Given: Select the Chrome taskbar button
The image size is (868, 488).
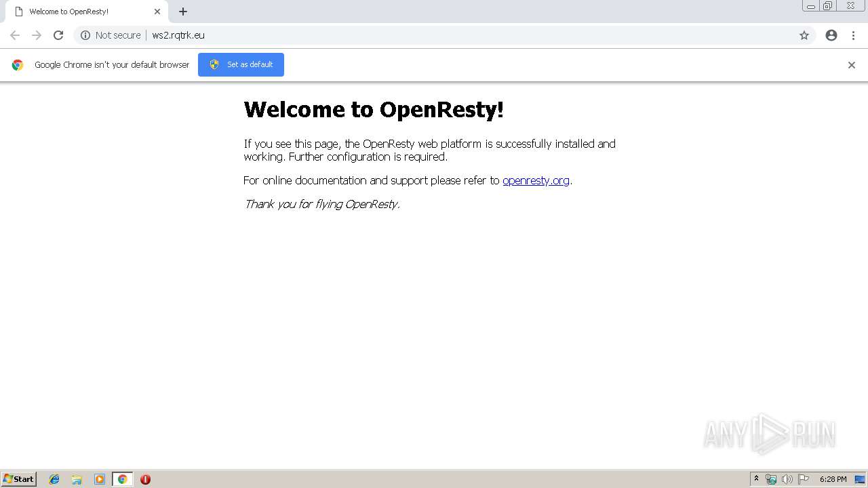Looking at the screenshot, I should pos(122,479).
